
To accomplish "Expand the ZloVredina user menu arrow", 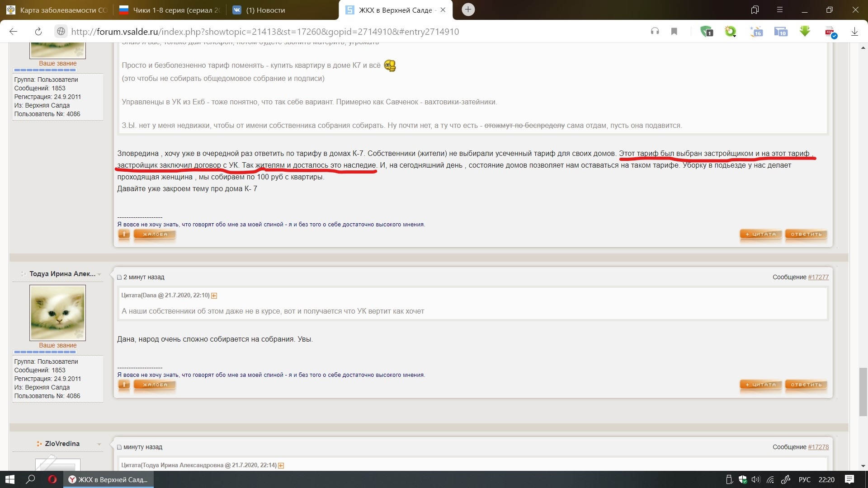I will point(99,444).
